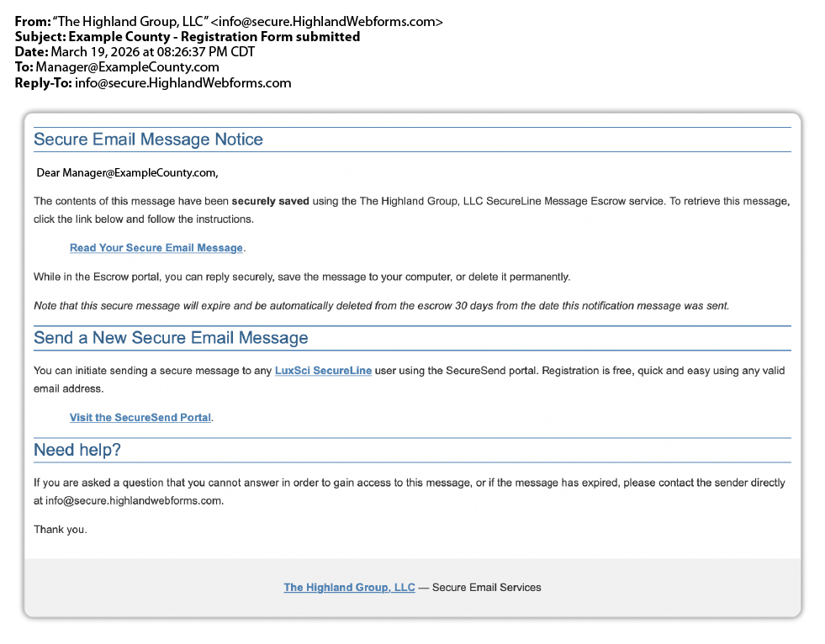Open the Read Your Secure Email Message link
The width and height of the screenshot is (825, 644).
(x=156, y=247)
